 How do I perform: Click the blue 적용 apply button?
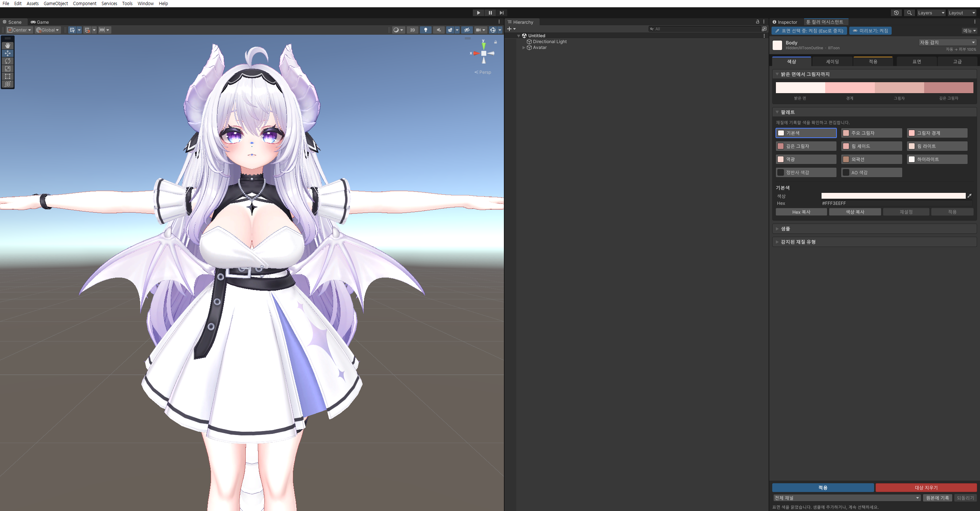[x=823, y=487]
